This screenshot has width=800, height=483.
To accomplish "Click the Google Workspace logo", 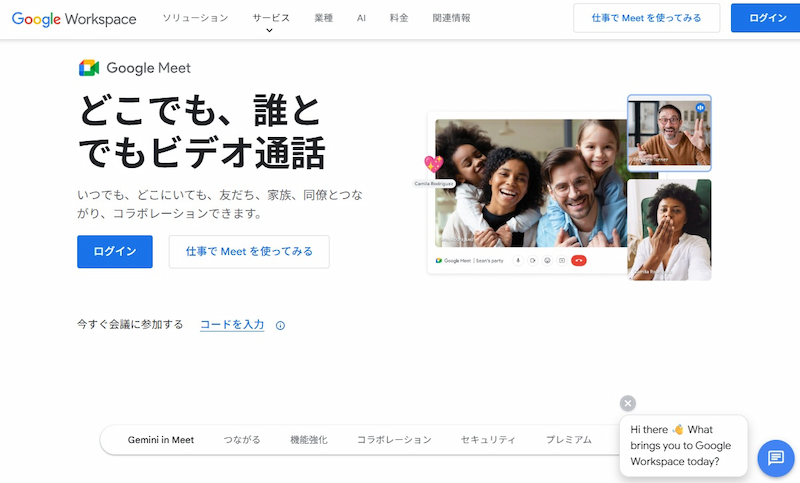I will tap(74, 19).
